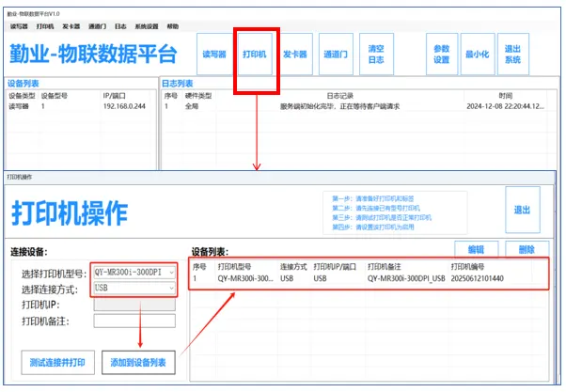Screen dimensions: 566x392
Task: Open 参数设置 from the toolbar
Action: [442, 54]
